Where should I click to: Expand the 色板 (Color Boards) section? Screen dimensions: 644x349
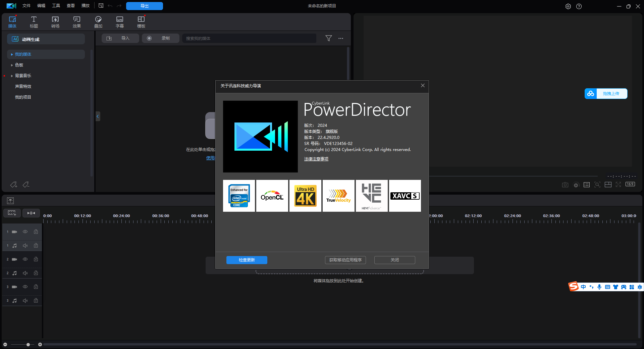pyautogui.click(x=12, y=65)
